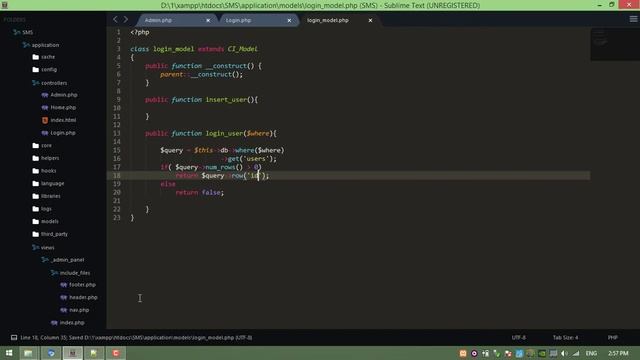Expand the cache folder
This screenshot has height=360, width=640.
pyautogui.click(x=48, y=57)
